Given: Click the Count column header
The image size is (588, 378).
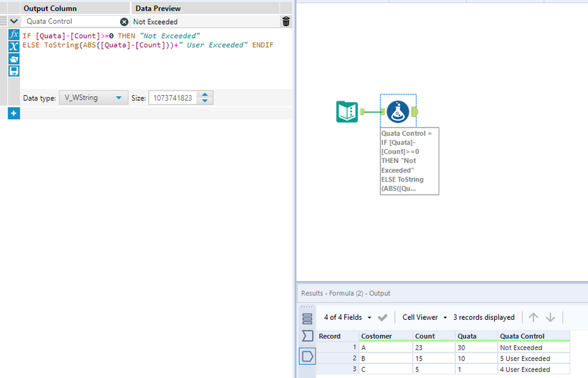Looking at the screenshot, I should click(434, 336).
